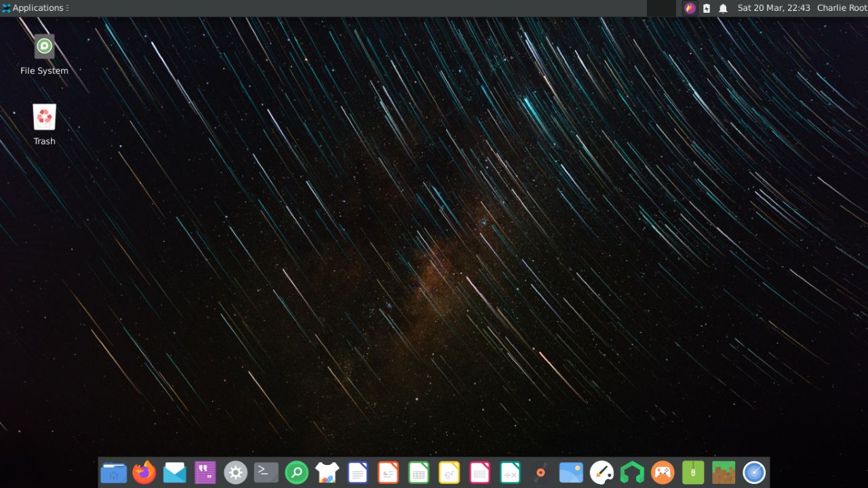Open the green Qt Creator icon in dock
Screen dimensions: 868x488
click(x=633, y=472)
